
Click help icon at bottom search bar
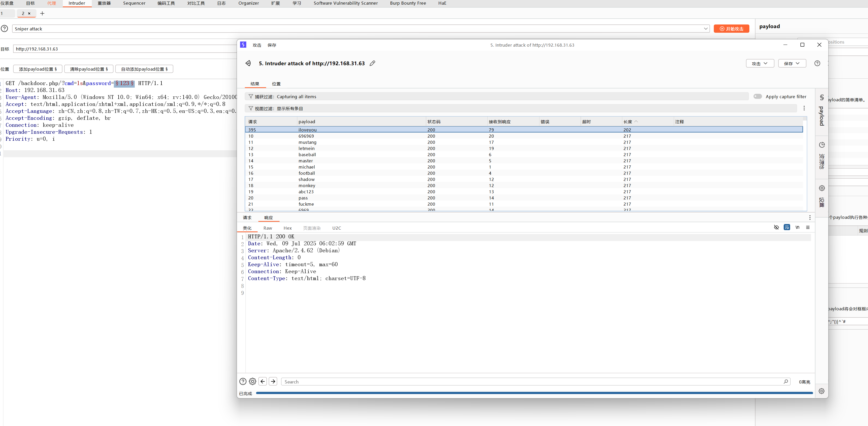click(x=243, y=382)
